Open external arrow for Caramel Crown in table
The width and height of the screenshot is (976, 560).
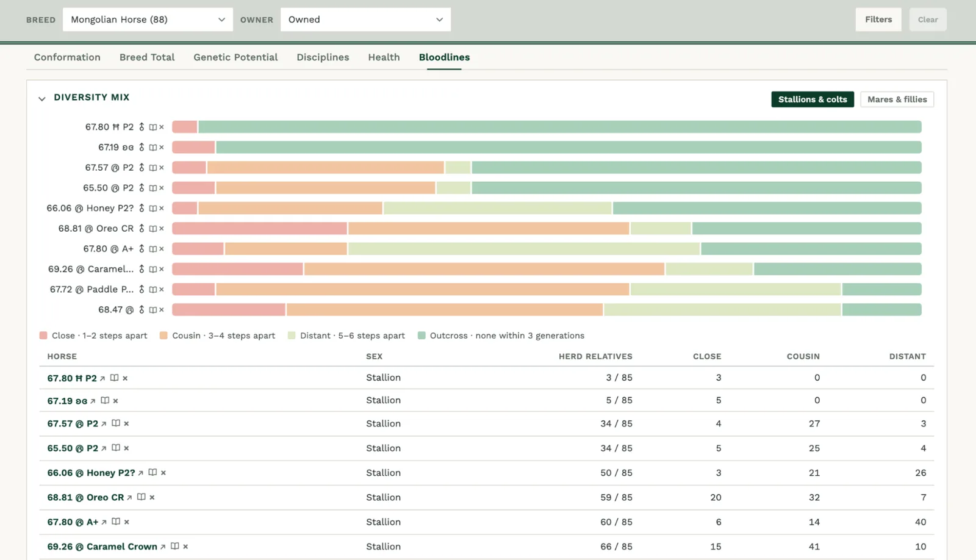[x=163, y=547]
